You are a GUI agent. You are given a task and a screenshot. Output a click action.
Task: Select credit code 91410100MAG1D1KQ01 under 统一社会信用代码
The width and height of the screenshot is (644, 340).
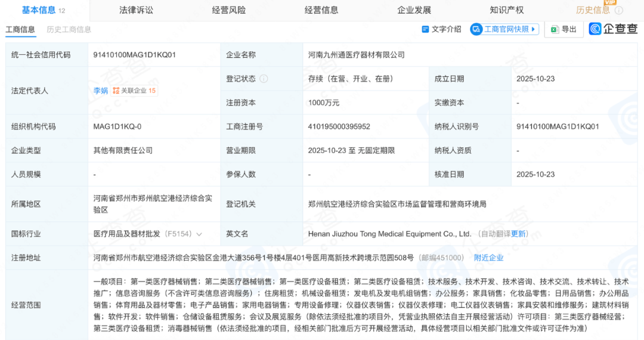point(134,55)
